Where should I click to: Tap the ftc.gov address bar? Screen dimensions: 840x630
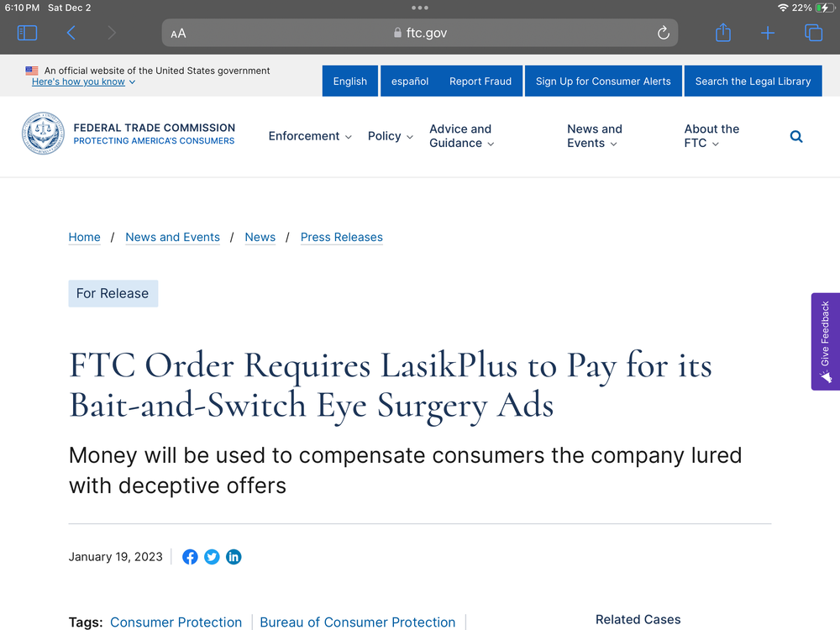420,34
